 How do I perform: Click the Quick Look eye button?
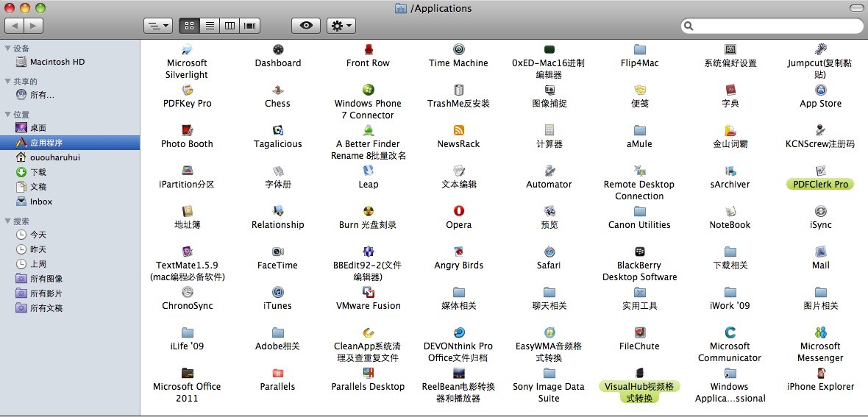[306, 26]
